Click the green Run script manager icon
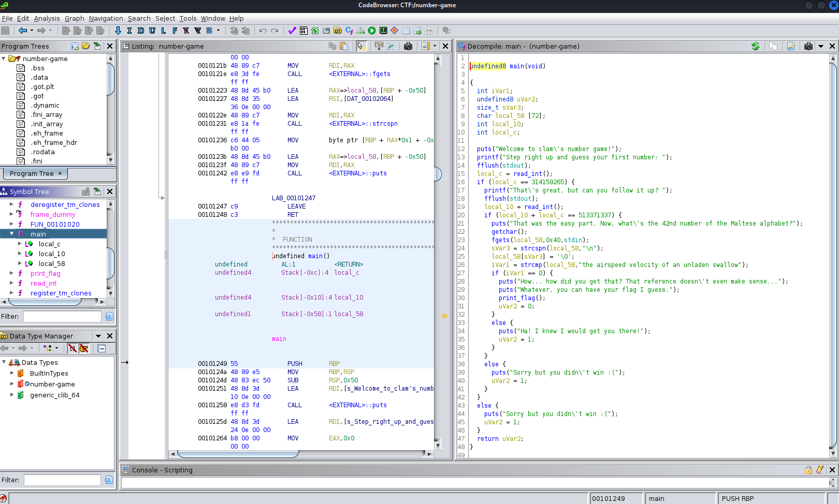This screenshot has width=839, height=504. click(x=372, y=31)
